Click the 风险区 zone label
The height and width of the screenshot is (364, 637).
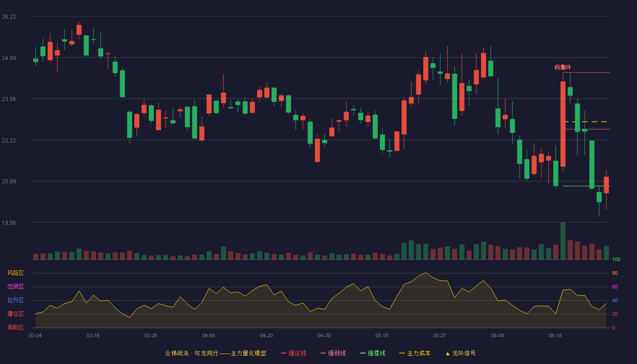pos(15,273)
